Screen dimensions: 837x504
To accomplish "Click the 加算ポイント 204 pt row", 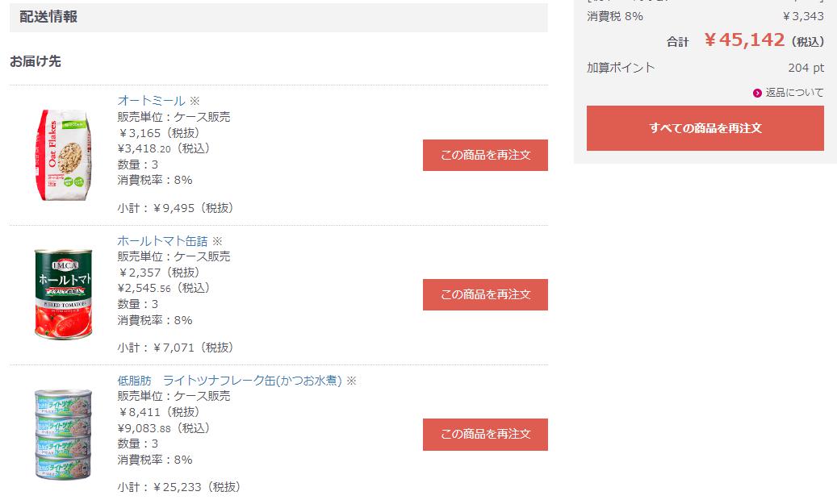I will coord(705,68).
